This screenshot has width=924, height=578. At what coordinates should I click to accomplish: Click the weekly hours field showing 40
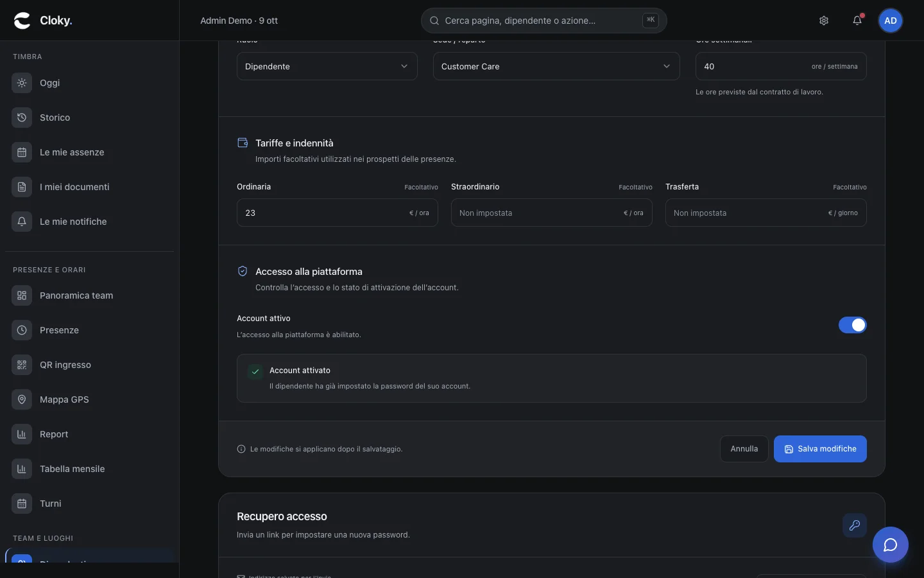[x=781, y=66]
